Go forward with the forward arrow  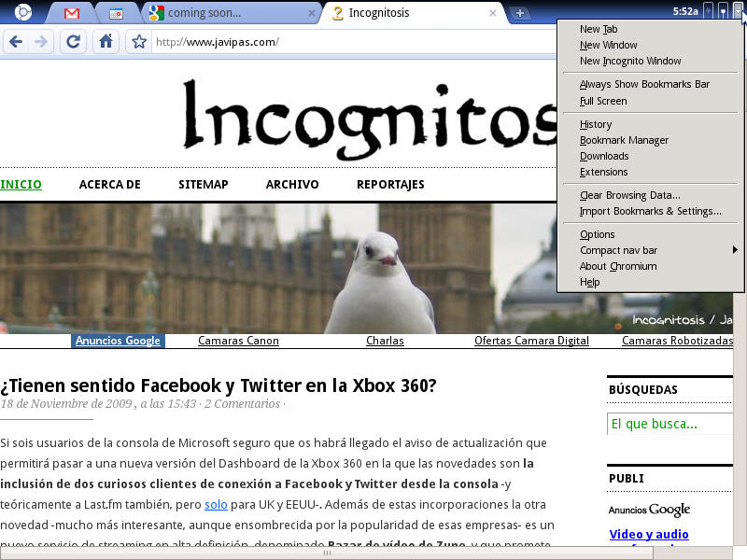(x=41, y=42)
